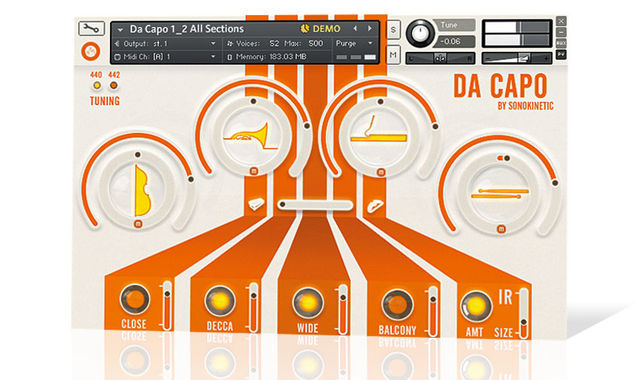Click the woodwinds outer arc handle

pos(435,127)
